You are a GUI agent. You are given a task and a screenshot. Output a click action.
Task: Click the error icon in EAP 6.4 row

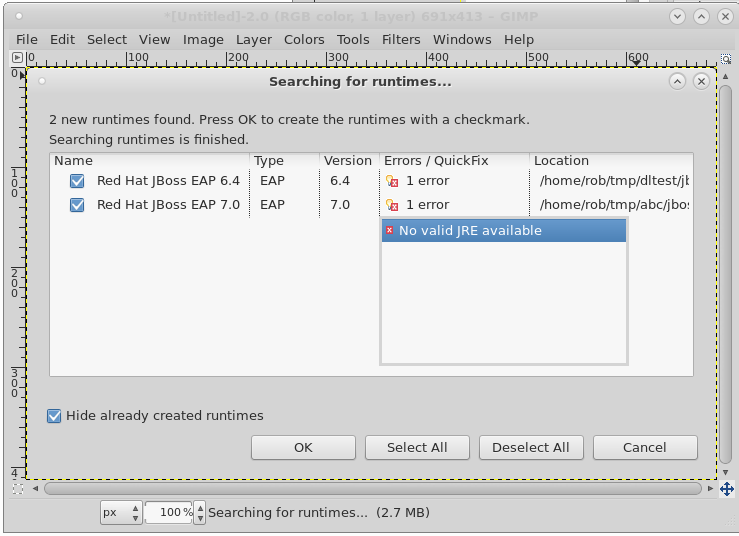pos(392,181)
